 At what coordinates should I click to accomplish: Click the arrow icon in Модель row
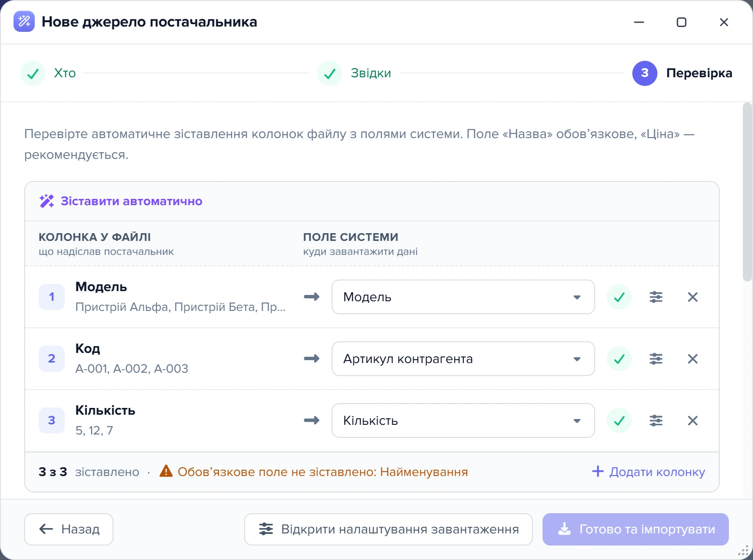point(312,297)
